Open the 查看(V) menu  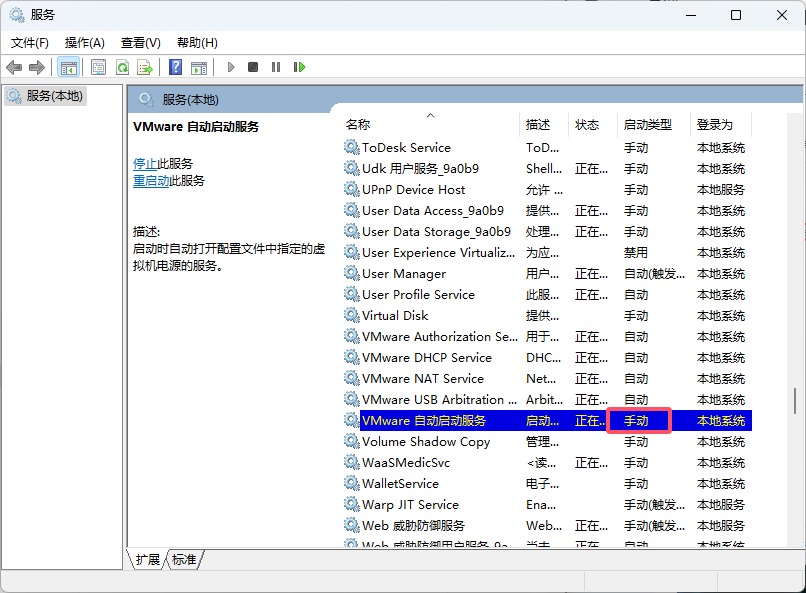(140, 42)
